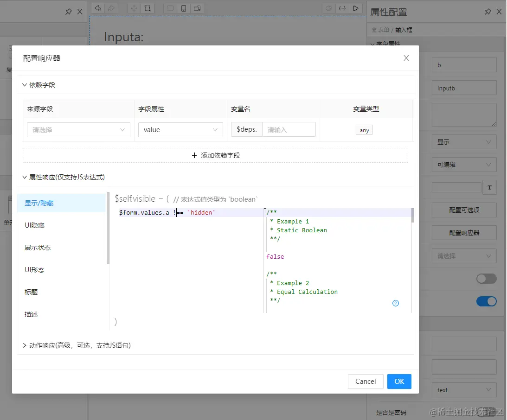Click the play preview icon
Image resolution: width=507 pixels, height=420 pixels.
point(356,8)
